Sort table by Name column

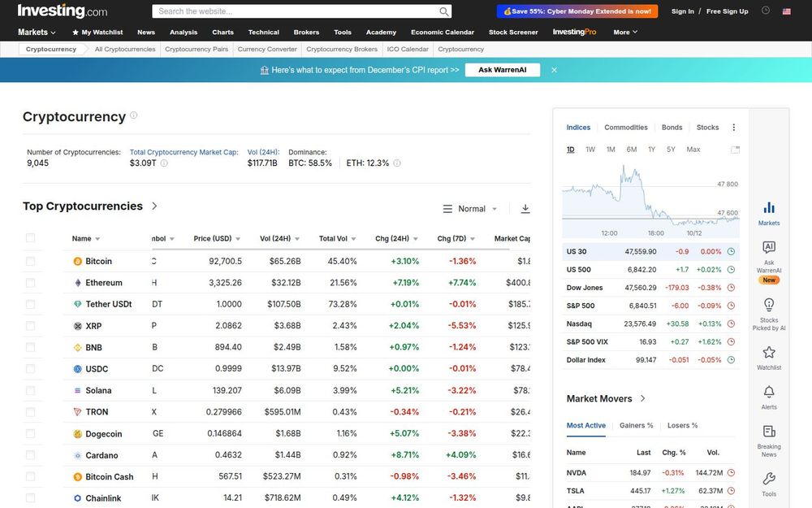click(85, 238)
